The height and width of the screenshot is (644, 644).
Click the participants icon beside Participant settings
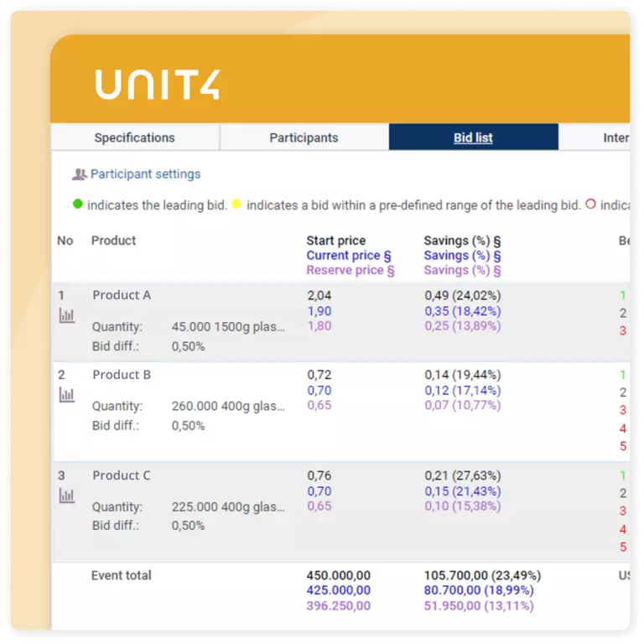[80, 174]
